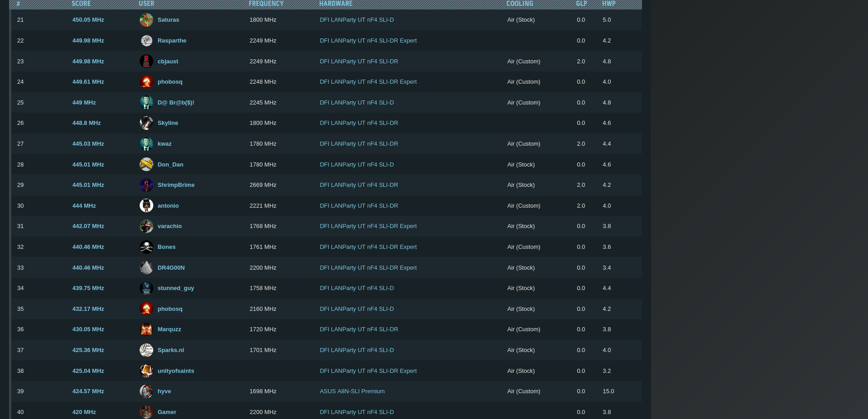This screenshot has width=868, height=419.
Task: Sort by User column header
Action: (x=146, y=4)
